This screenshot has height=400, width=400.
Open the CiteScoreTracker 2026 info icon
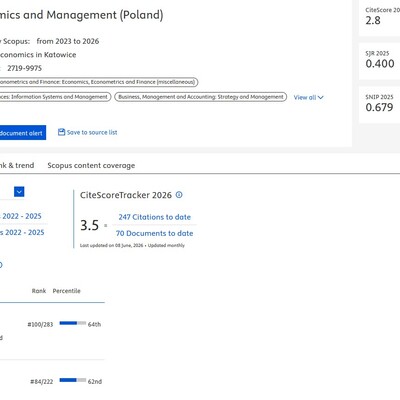[179, 195]
